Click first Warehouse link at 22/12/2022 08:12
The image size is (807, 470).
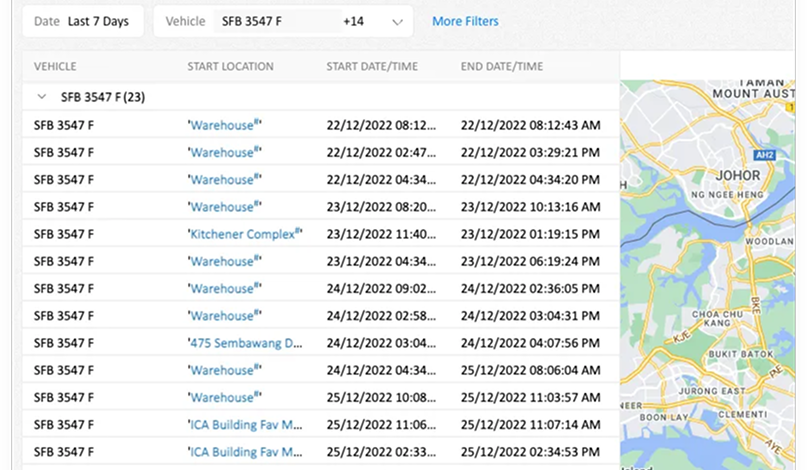(x=222, y=126)
